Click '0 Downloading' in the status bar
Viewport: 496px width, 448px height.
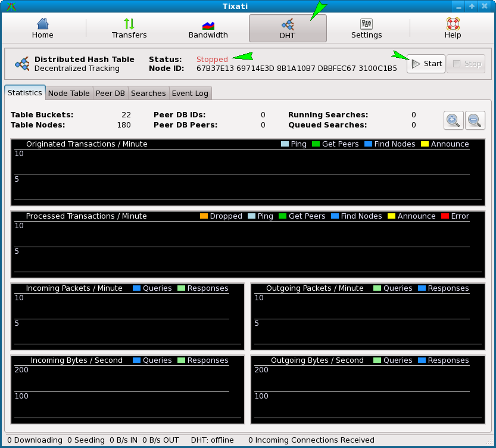[35, 440]
